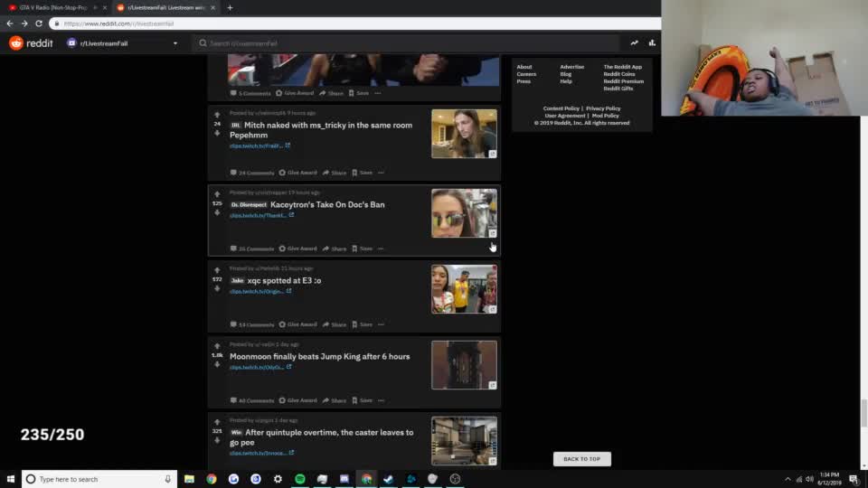Screen dimensions: 868x488
Task: Upvote the Mitch naked post
Action: [217, 115]
